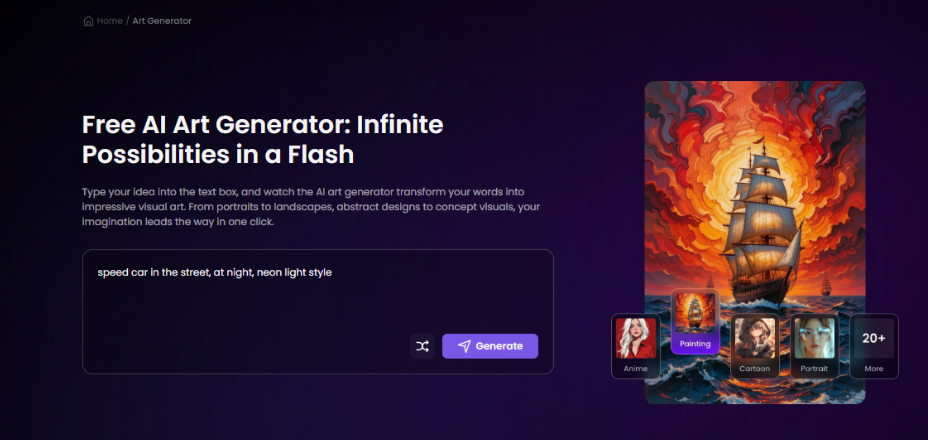928x440 pixels.
Task: Open the 20+ More styles tile
Action: 874,346
